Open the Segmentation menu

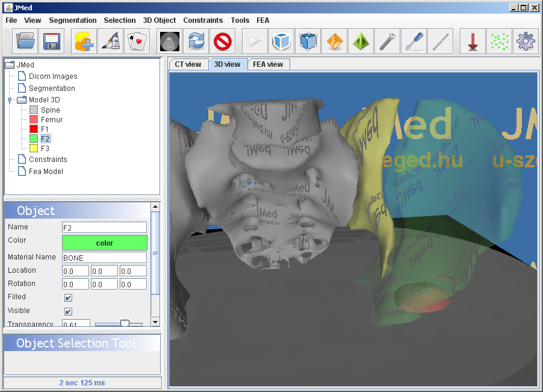coord(72,20)
